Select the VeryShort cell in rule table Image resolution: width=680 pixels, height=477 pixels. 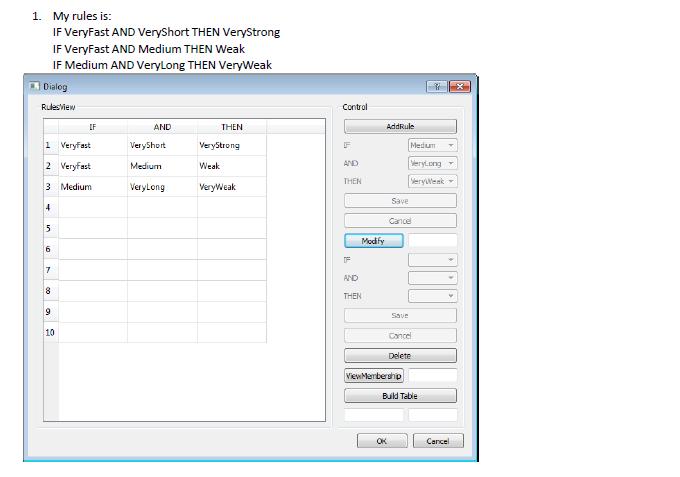coord(162,146)
